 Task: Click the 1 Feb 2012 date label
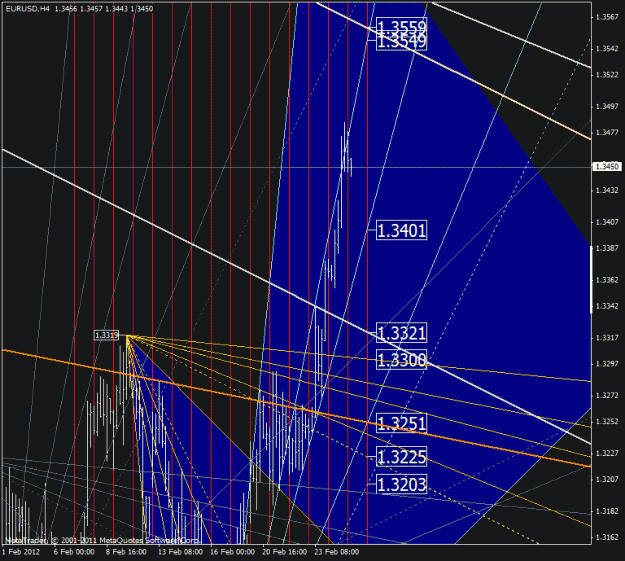pos(21,552)
